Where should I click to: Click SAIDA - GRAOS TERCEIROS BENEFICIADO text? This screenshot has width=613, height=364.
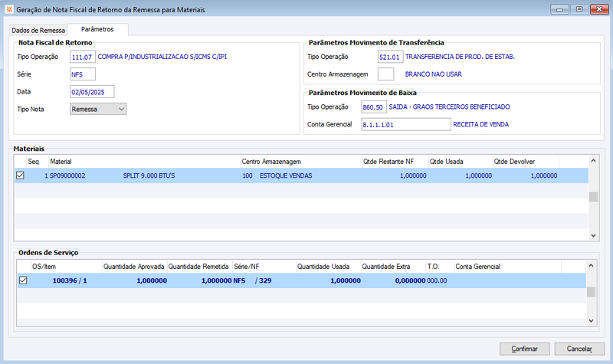449,107
